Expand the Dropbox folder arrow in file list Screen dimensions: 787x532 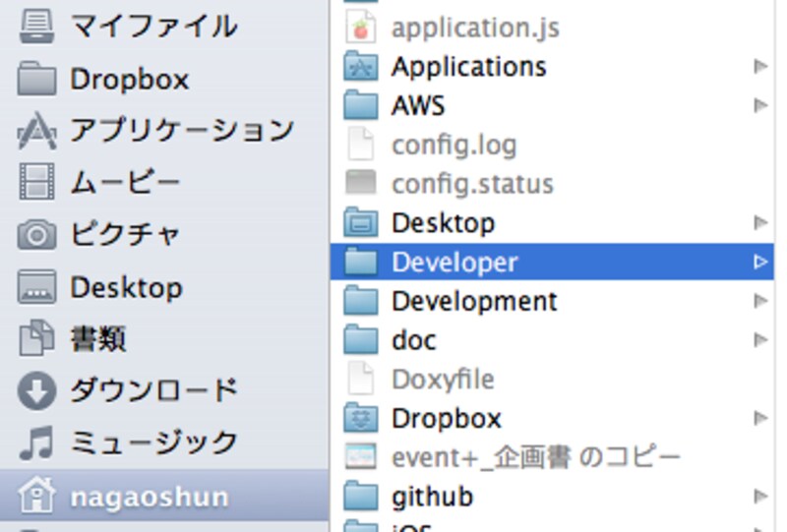click(760, 419)
